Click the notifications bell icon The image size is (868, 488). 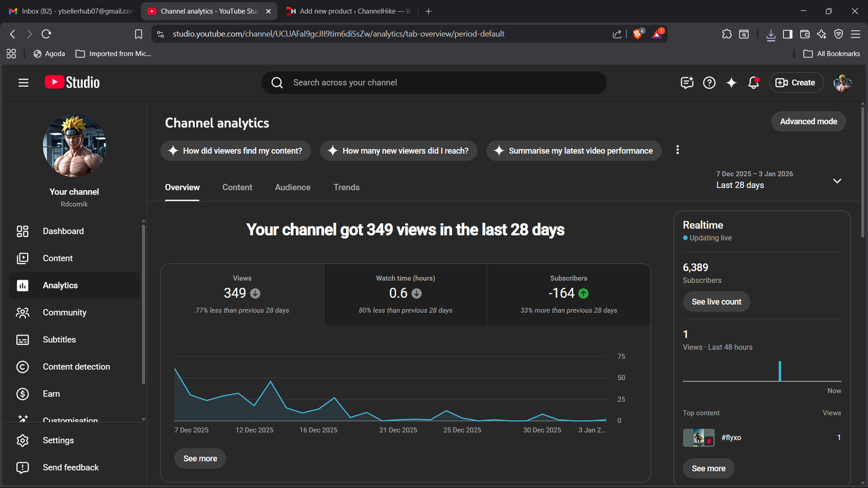[754, 82]
